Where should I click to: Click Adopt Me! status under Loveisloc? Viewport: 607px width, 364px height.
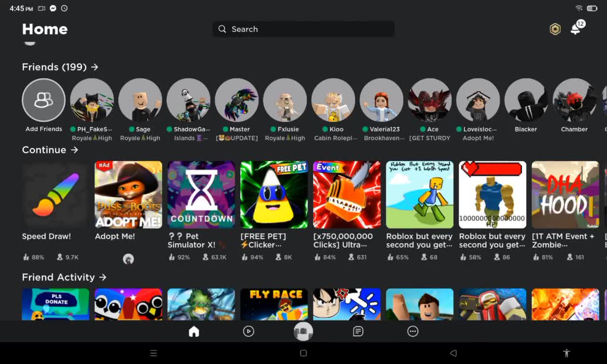tap(479, 138)
